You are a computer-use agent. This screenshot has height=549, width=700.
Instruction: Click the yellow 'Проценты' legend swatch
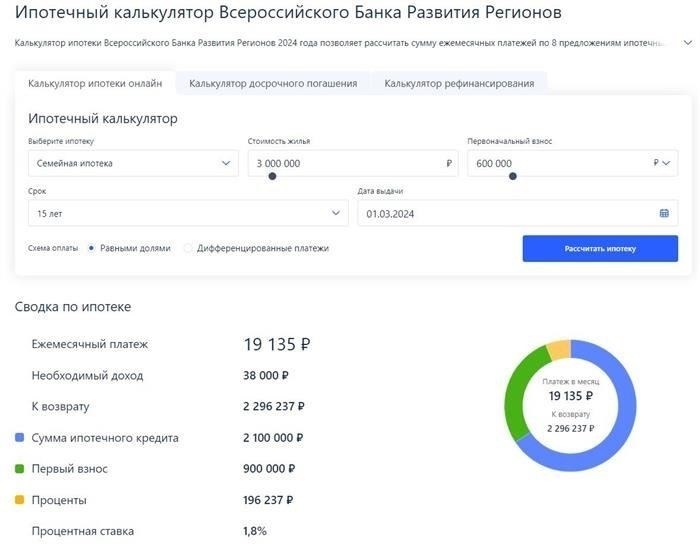coord(20,499)
